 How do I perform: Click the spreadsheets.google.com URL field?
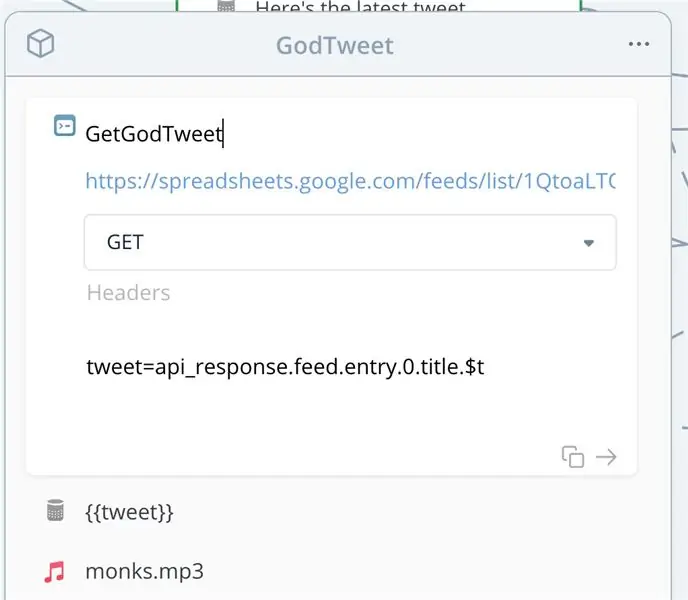(350, 181)
